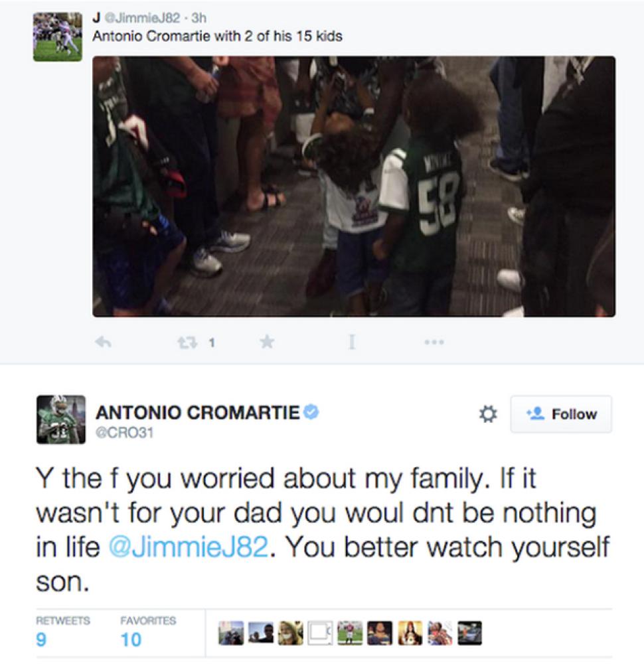This screenshot has height=671, width=644.
Task: Retweet the tweet about Cromartie's kids
Action: click(184, 342)
